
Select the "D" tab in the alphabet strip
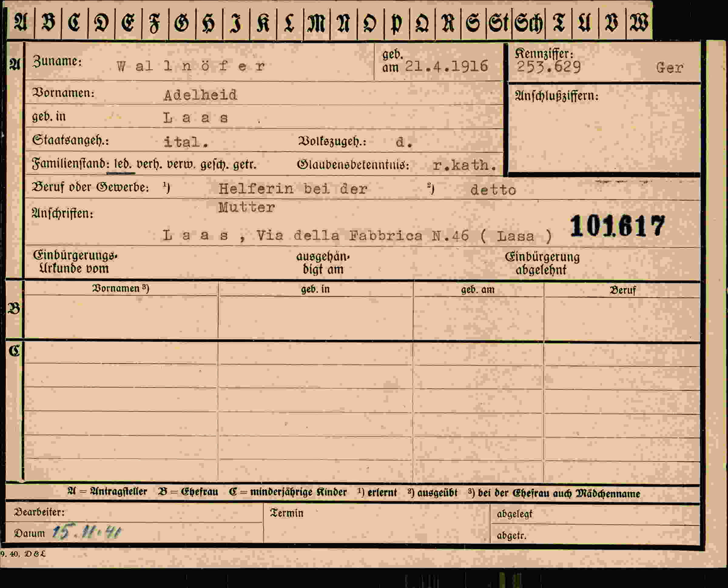[x=101, y=22]
